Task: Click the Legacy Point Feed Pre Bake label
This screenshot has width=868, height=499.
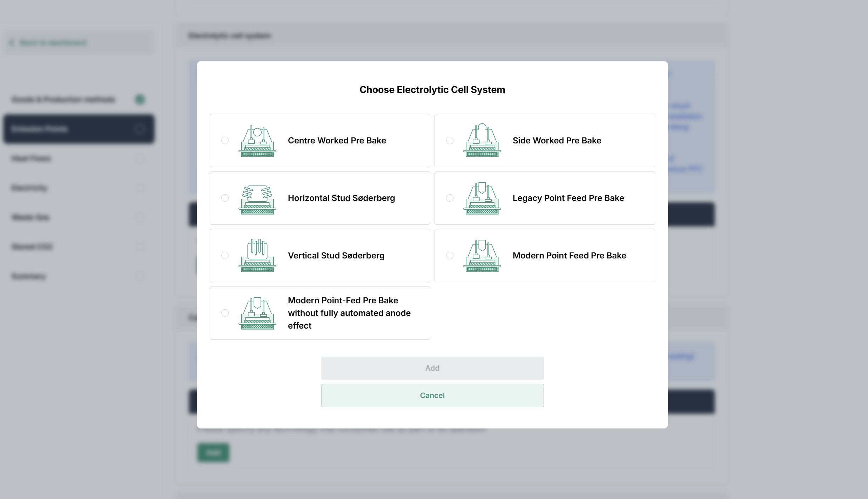Action: [x=568, y=198]
